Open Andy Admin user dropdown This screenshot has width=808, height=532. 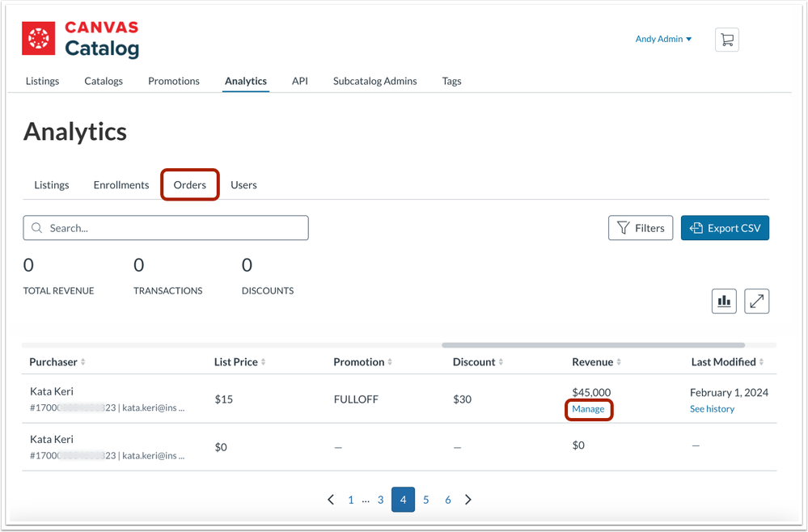(x=663, y=39)
